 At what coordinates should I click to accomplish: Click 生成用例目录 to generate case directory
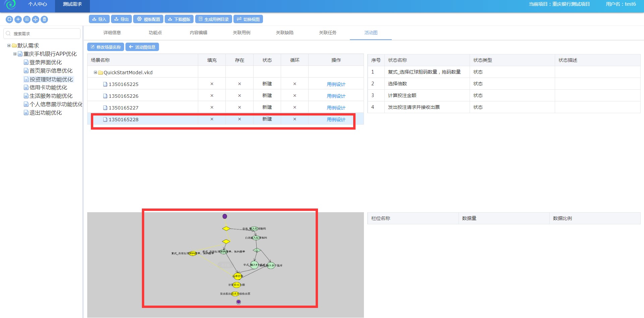coord(214,19)
